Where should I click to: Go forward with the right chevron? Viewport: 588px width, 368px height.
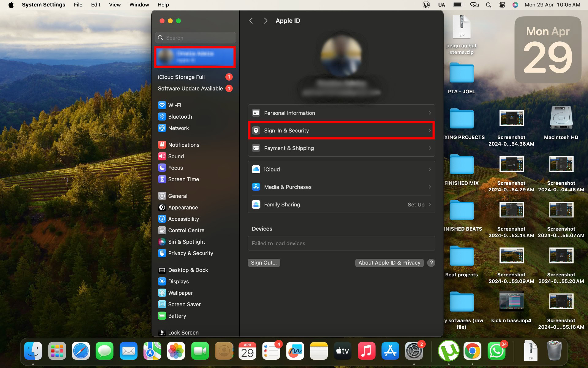266,21
